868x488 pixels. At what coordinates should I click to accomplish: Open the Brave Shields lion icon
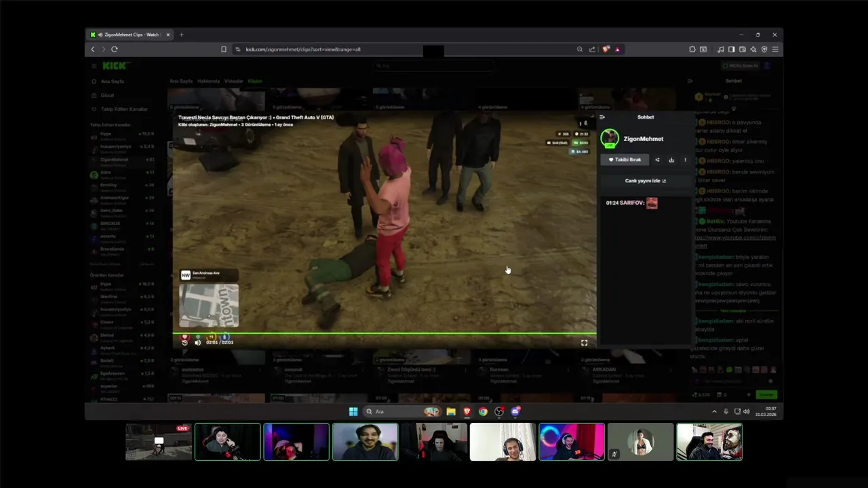tap(606, 49)
